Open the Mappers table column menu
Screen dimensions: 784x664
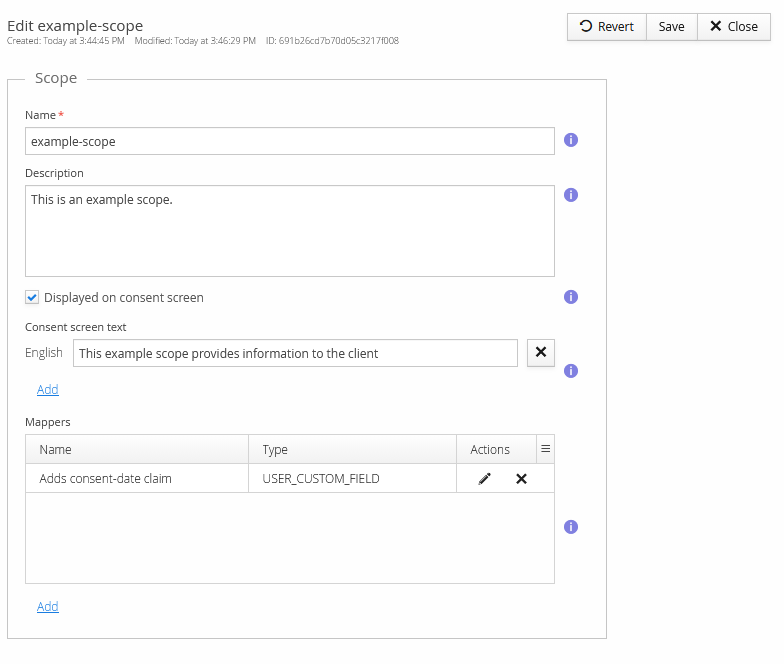click(546, 449)
